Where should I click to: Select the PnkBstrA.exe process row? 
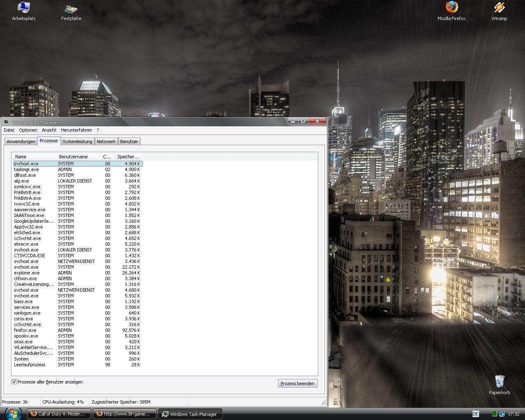click(77, 198)
